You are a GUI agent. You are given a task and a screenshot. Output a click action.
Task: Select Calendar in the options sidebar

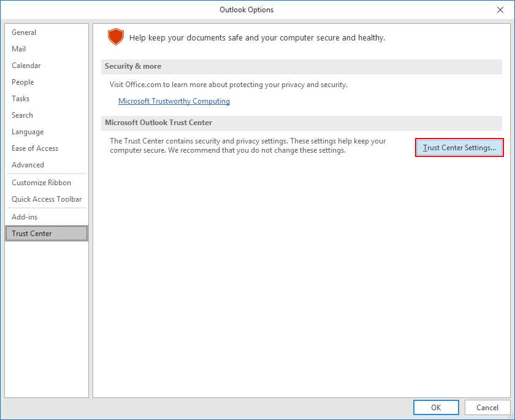pos(26,66)
